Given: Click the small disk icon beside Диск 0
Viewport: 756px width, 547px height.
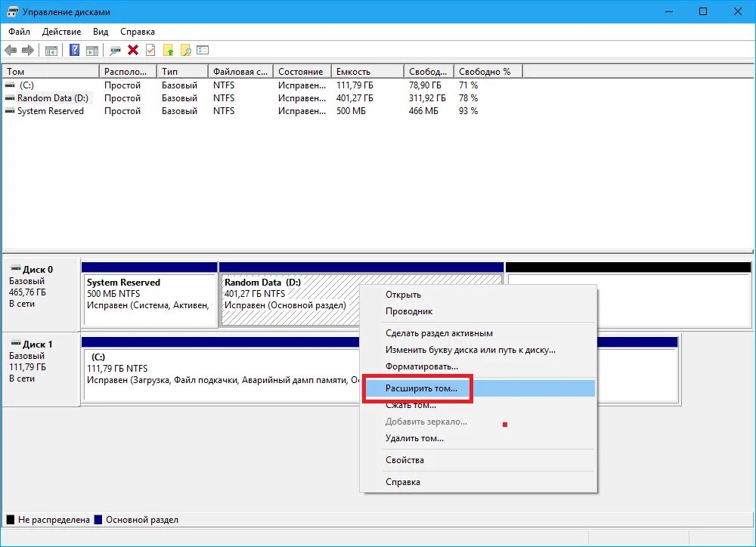Looking at the screenshot, I should pyautogui.click(x=16, y=268).
